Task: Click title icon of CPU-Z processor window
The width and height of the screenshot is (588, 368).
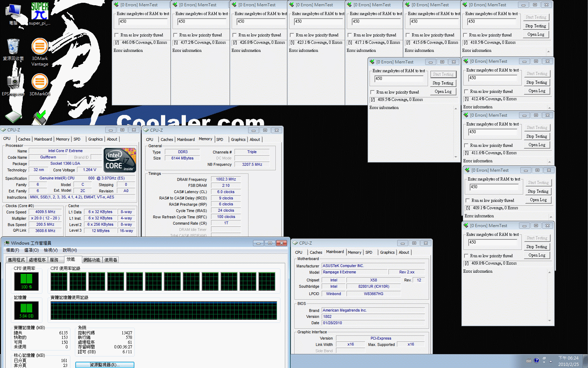Action: coord(4,130)
